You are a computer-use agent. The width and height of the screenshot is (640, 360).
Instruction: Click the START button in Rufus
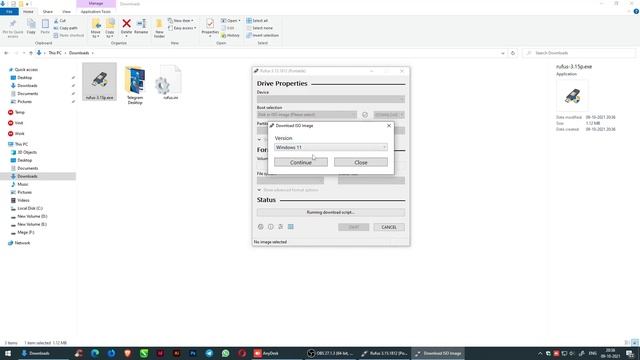353,227
